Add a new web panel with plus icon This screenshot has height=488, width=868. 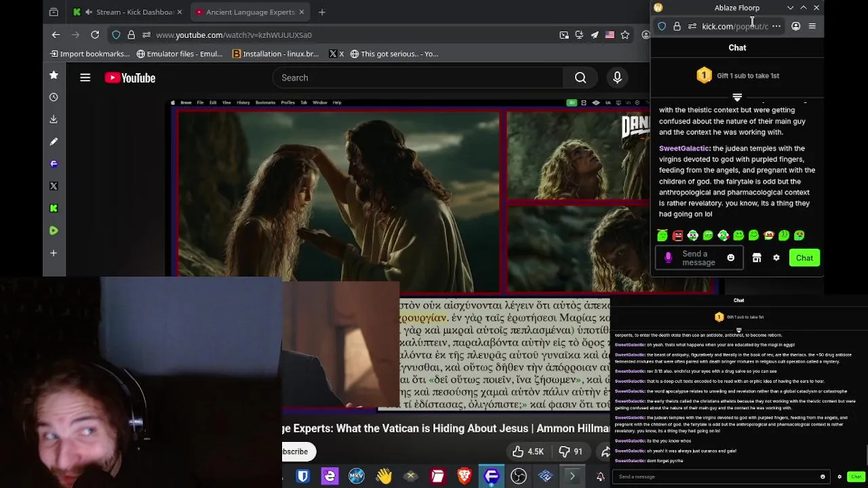[54, 253]
